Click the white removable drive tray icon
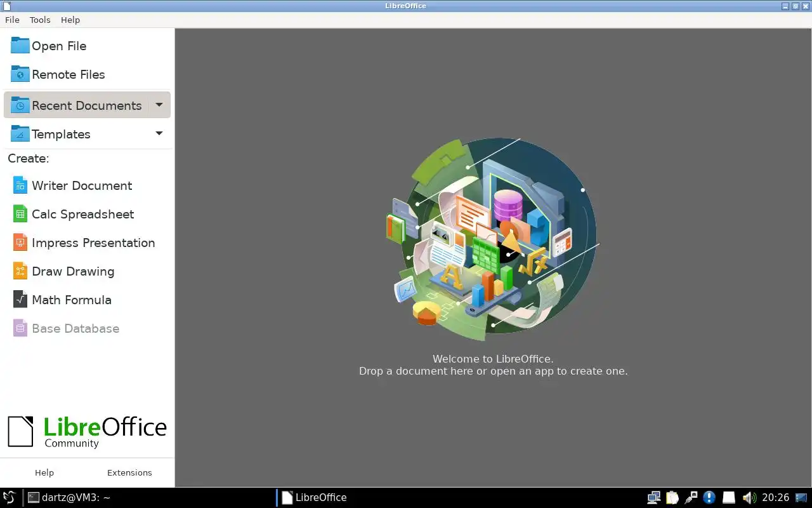Screen dimensions: 812x508 click(729, 497)
